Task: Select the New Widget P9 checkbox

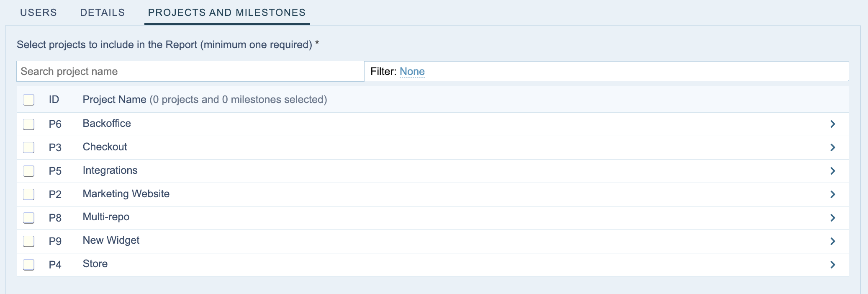Action: click(x=29, y=241)
